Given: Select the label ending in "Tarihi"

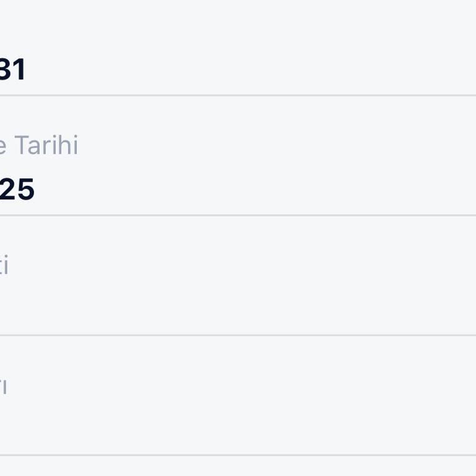Looking at the screenshot, I should (40, 145).
